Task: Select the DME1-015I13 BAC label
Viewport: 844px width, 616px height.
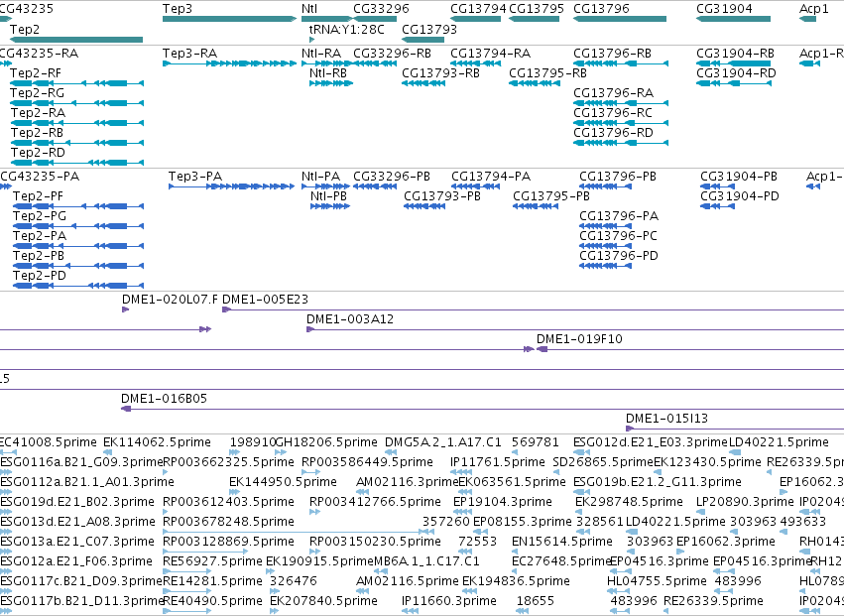Action: [666, 419]
